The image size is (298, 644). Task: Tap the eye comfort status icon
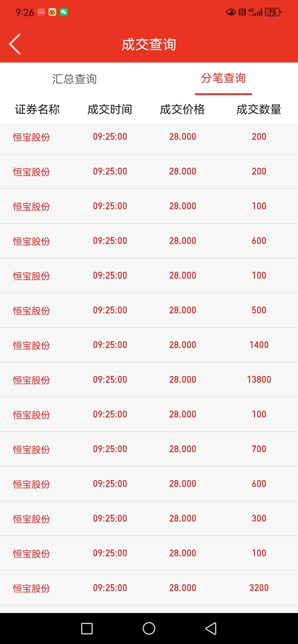tap(231, 12)
